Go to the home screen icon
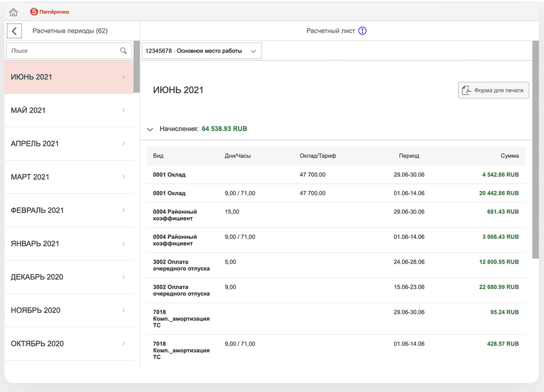Image resolution: width=544 pixels, height=392 pixels. (13, 12)
